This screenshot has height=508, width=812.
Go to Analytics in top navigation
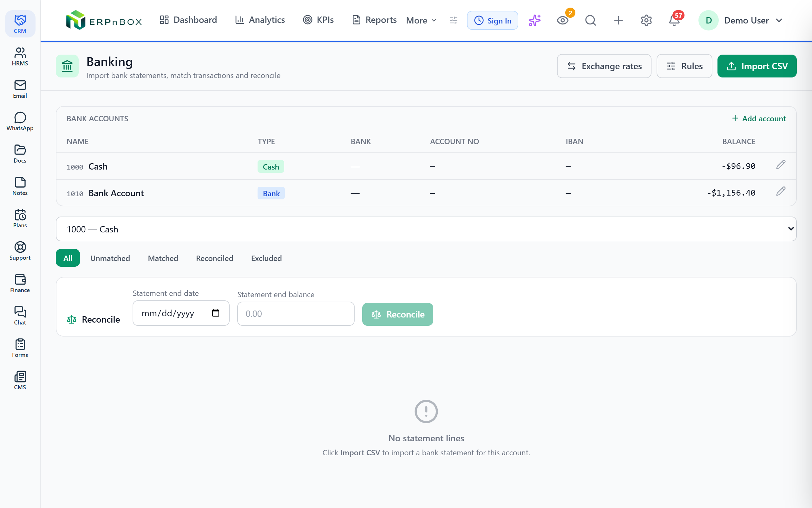coord(260,20)
